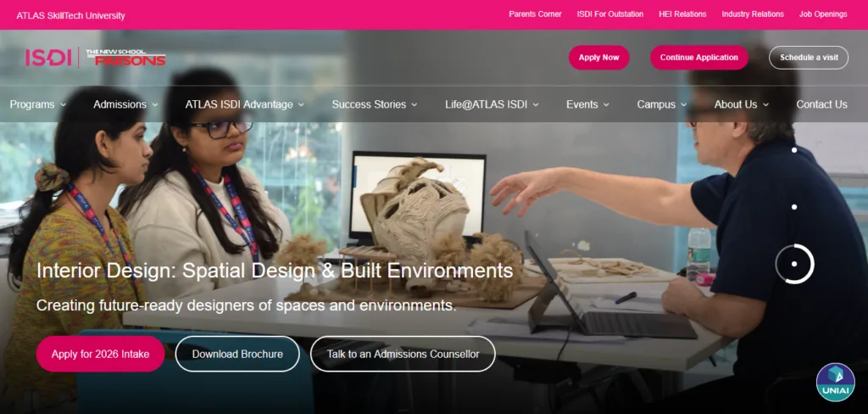Expand the Events chevron menu

pyautogui.click(x=588, y=104)
